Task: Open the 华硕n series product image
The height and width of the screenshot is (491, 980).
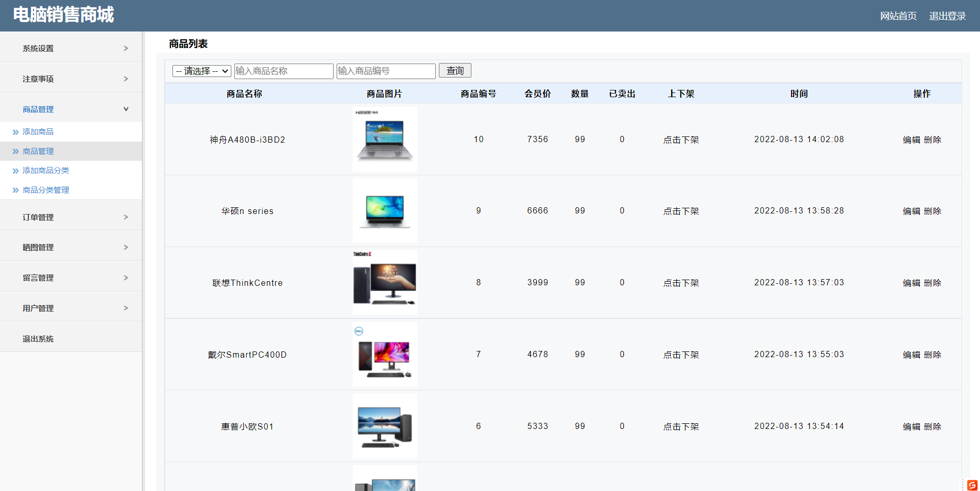Action: pyautogui.click(x=385, y=211)
